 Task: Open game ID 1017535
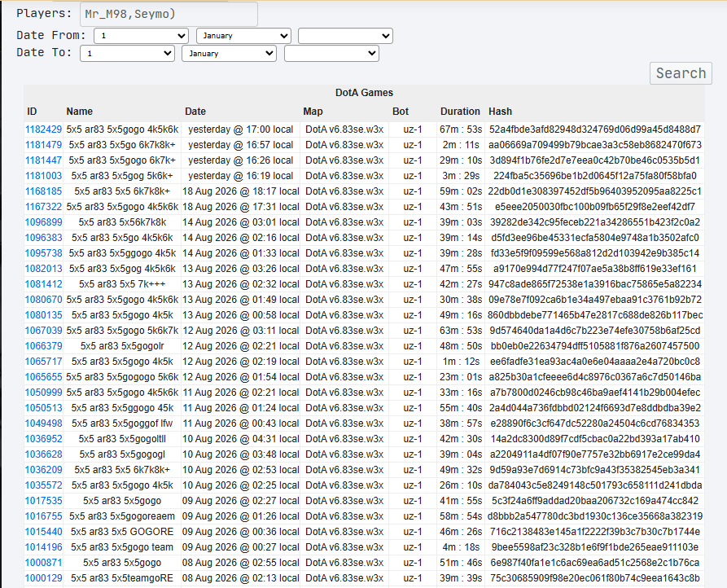point(44,501)
